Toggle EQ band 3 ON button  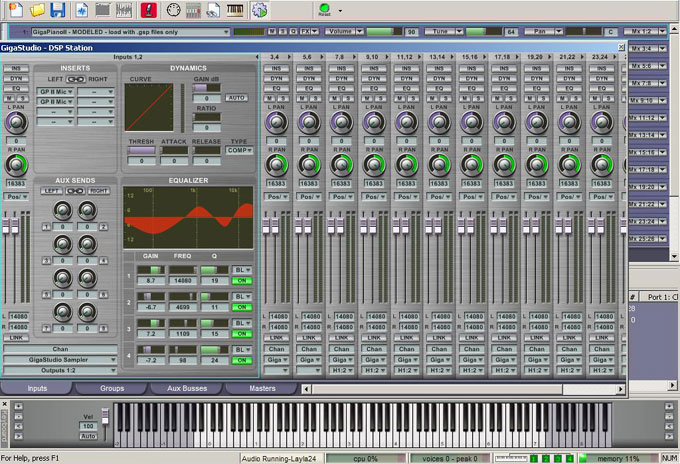tap(242, 334)
